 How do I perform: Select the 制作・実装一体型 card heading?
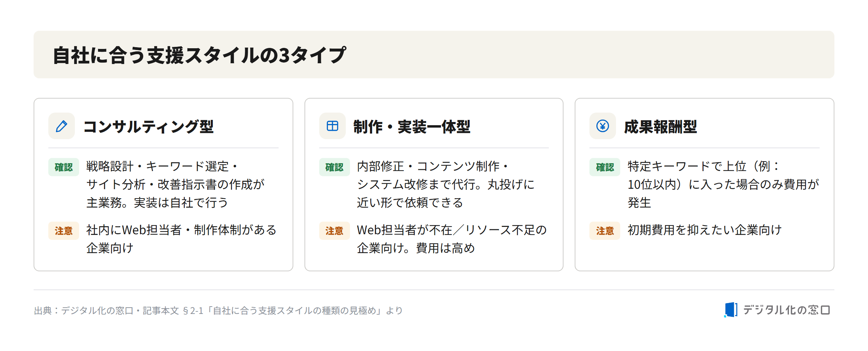412,127
